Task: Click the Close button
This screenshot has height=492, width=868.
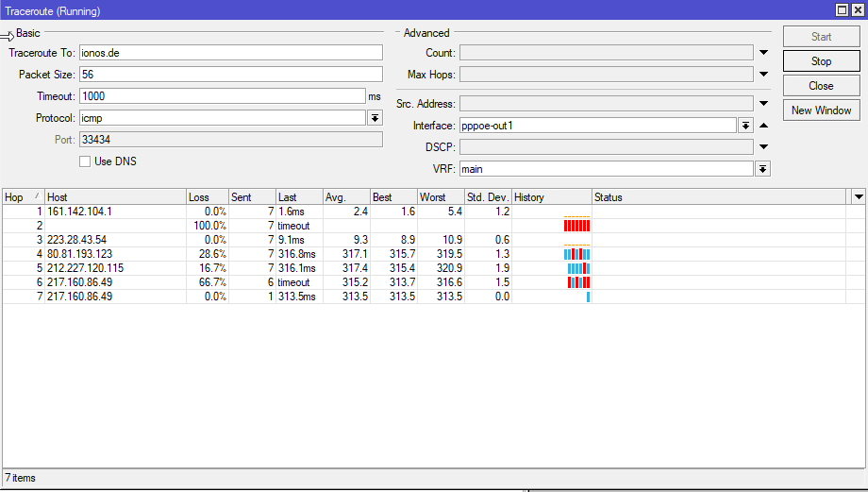Action: click(x=821, y=86)
